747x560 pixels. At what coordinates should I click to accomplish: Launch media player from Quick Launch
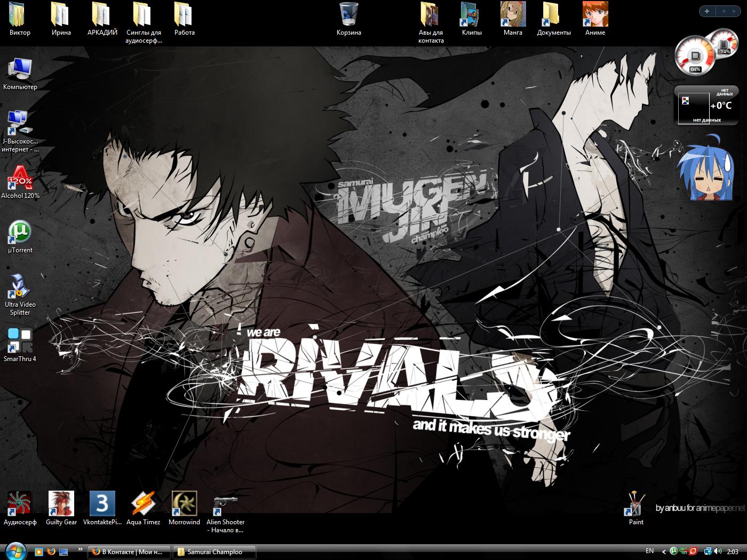[38, 551]
